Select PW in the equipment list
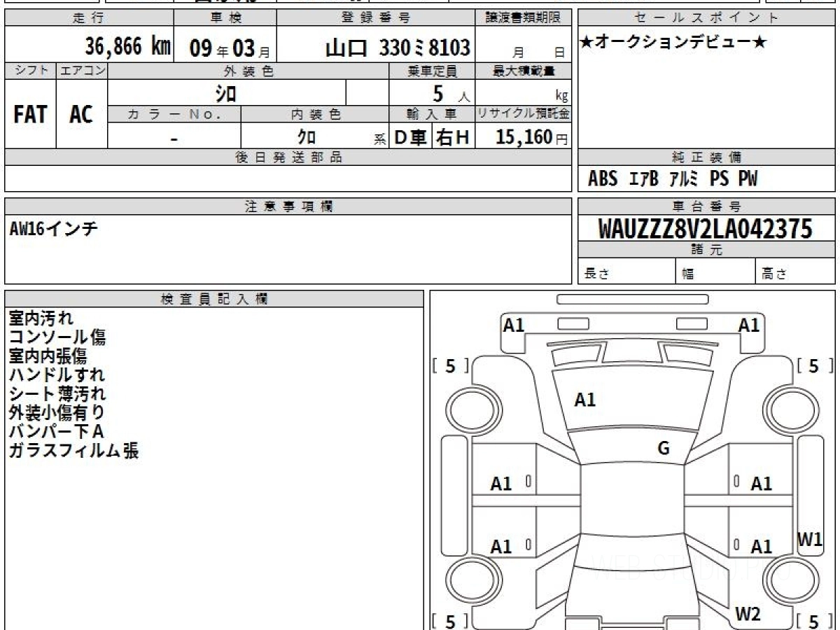840x630 pixels. tap(748, 179)
